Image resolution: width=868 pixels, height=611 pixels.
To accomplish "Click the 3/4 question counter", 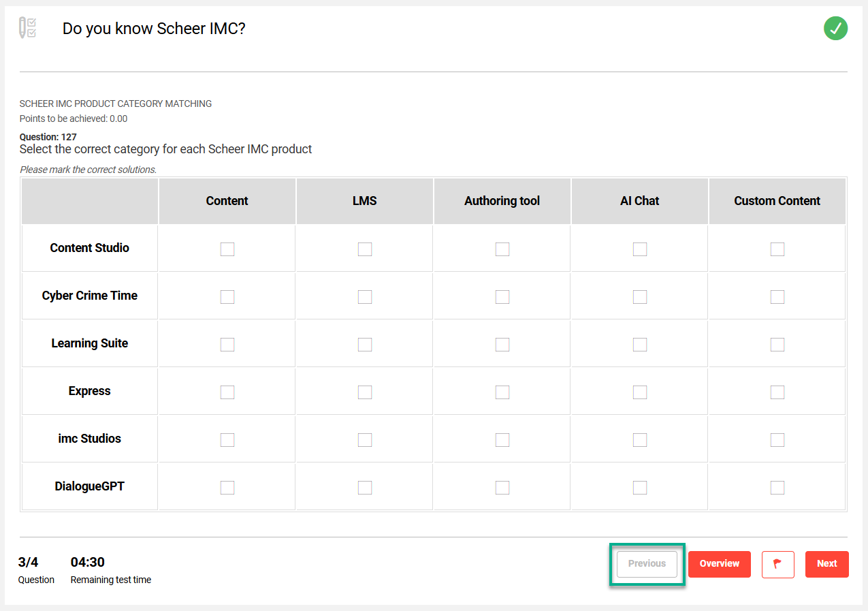I will tap(29, 562).
